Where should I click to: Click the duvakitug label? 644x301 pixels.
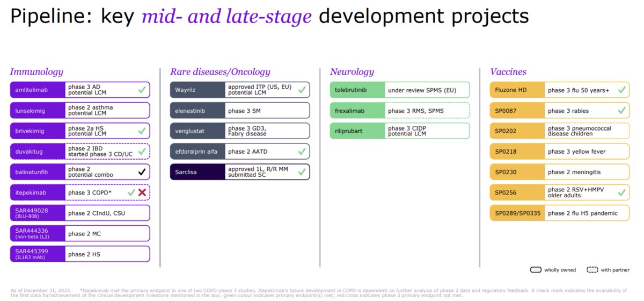click(38, 152)
